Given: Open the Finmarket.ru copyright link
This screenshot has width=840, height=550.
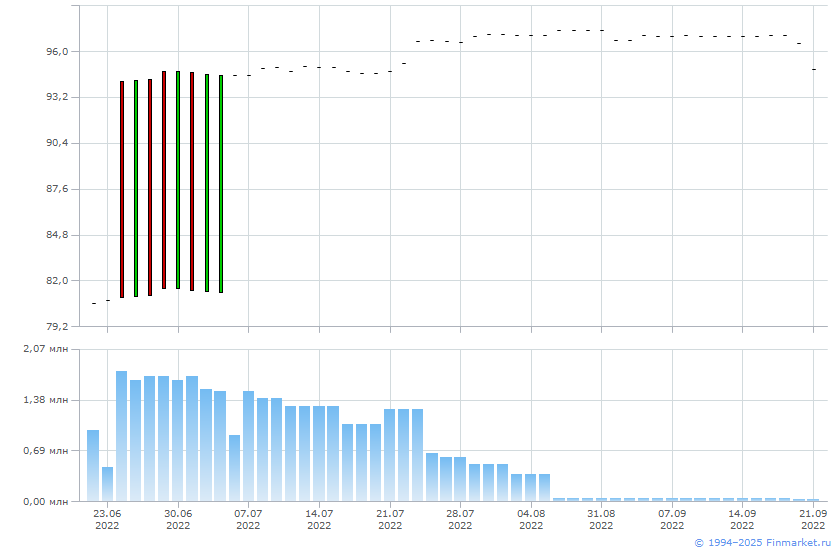Looking at the screenshot, I should pos(763,543).
